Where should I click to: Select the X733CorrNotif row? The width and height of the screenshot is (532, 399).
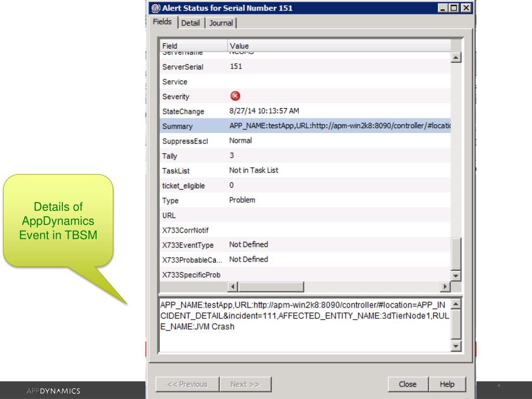point(305,230)
